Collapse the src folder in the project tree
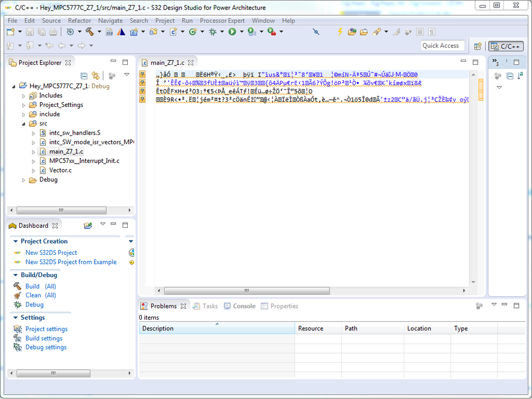Image resolution: width=532 pixels, height=399 pixels. [x=24, y=123]
